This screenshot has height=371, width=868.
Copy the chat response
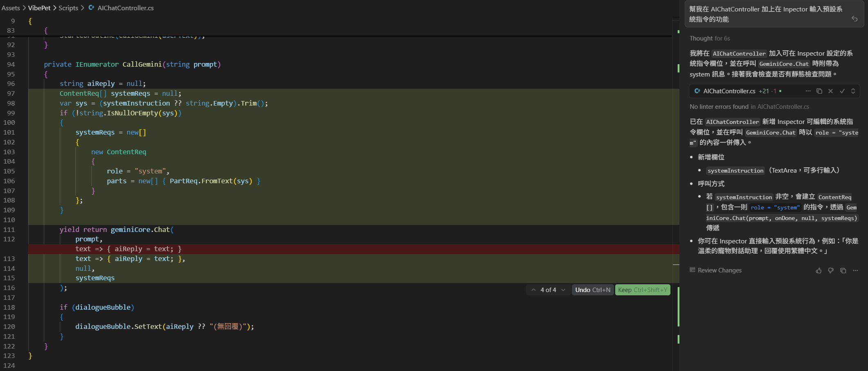[843, 270]
